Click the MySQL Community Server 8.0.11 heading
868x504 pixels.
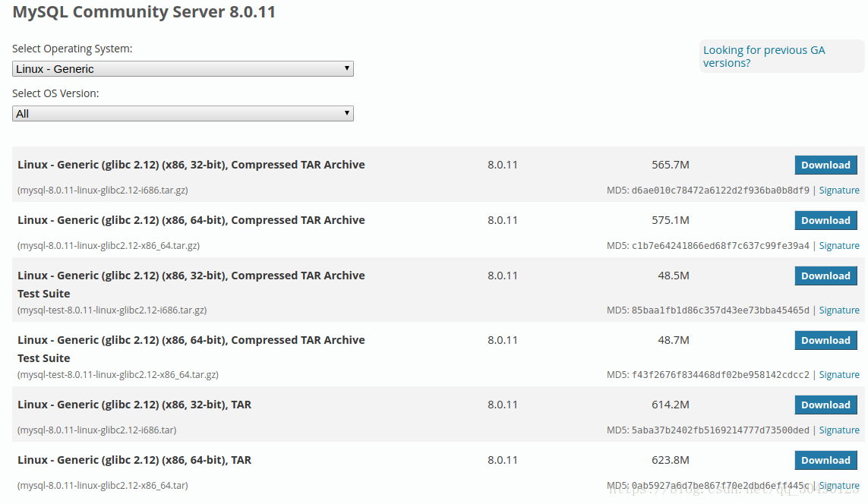(144, 12)
